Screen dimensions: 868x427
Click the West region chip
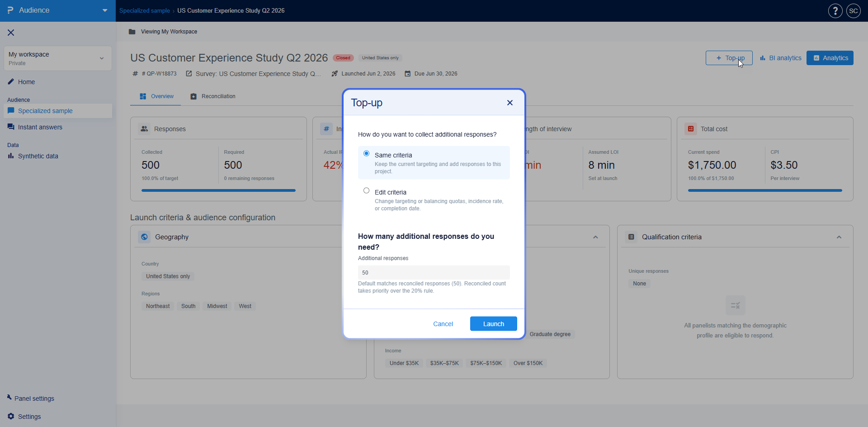(245, 306)
